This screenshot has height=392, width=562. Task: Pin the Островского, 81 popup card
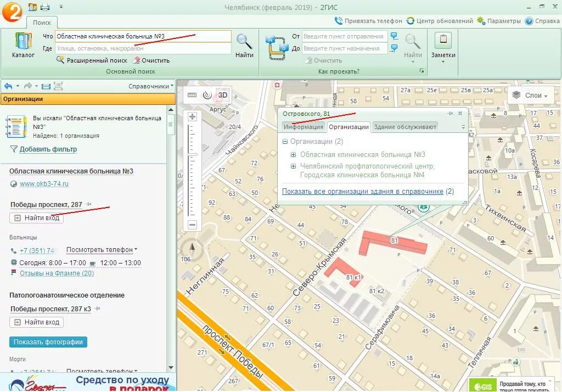[450, 113]
